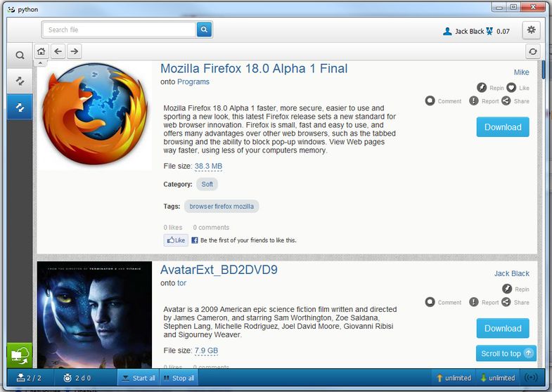Download AvatarExt_BD2DVD9 file
552x392 pixels.
503,328
